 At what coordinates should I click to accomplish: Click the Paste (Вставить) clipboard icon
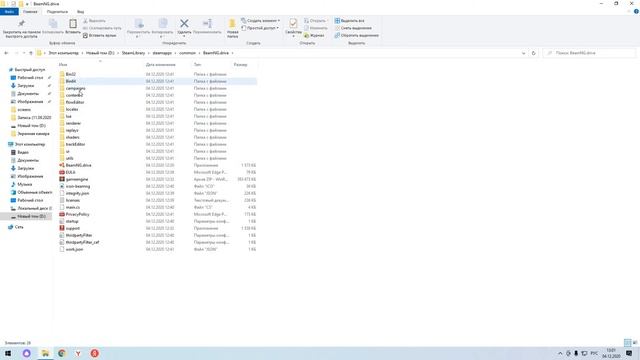73,24
